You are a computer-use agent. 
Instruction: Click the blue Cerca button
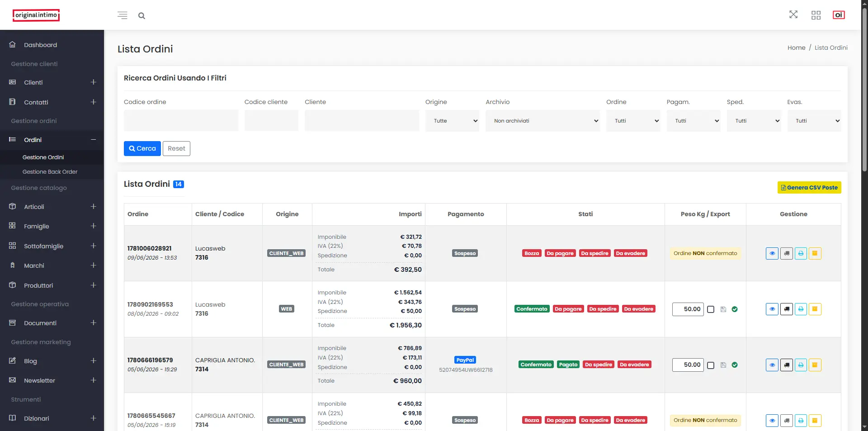coord(142,148)
